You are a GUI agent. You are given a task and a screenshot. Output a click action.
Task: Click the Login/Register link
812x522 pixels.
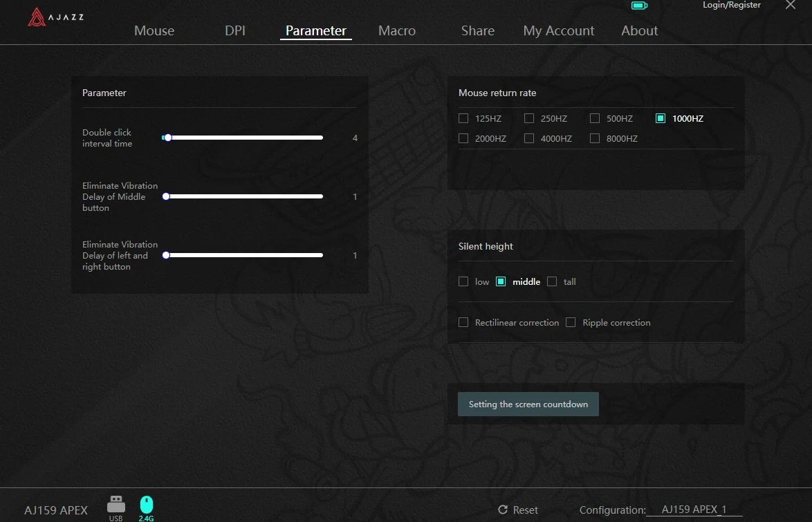tap(732, 5)
